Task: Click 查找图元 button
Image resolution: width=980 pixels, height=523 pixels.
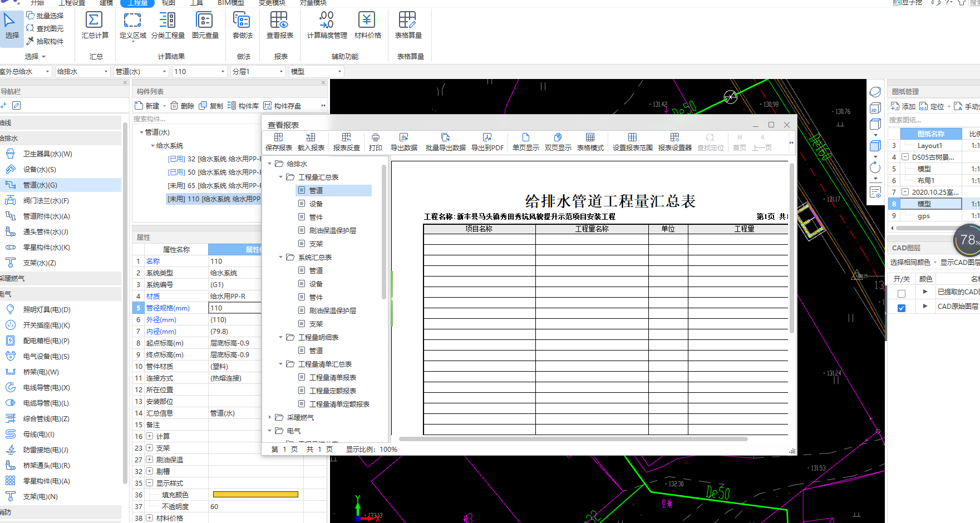Action: 45,28
